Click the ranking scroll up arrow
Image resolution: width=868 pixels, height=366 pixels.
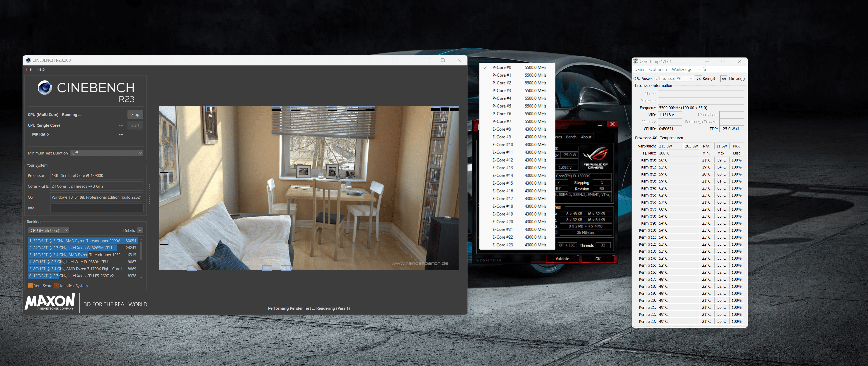[141, 239]
